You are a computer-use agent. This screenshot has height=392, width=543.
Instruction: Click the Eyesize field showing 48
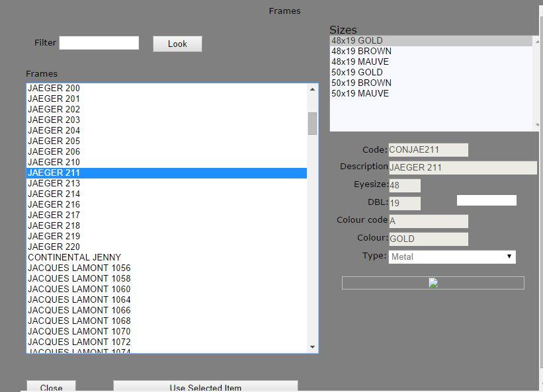click(405, 186)
